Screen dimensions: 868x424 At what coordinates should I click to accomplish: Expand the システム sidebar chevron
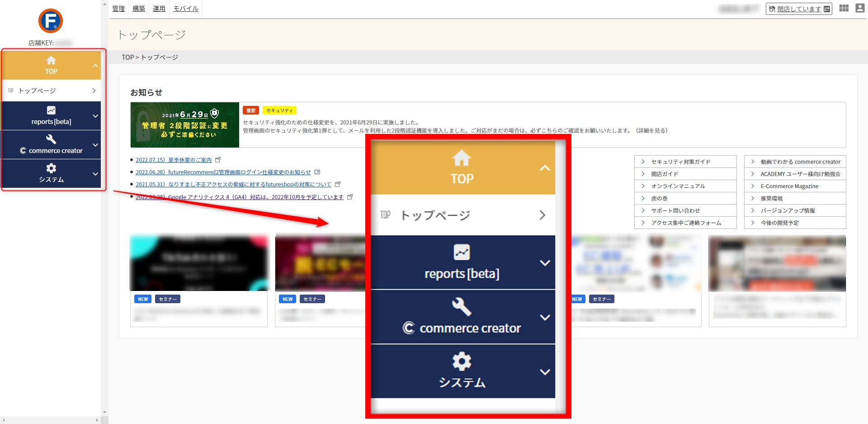tap(95, 174)
